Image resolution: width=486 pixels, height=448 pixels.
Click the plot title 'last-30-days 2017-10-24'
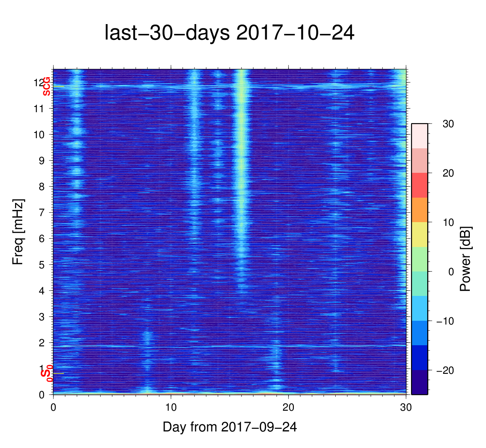pyautogui.click(x=229, y=33)
